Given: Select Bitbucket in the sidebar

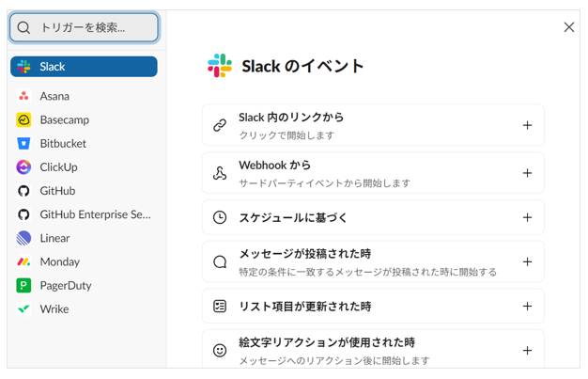Looking at the screenshot, I should 84,144.
